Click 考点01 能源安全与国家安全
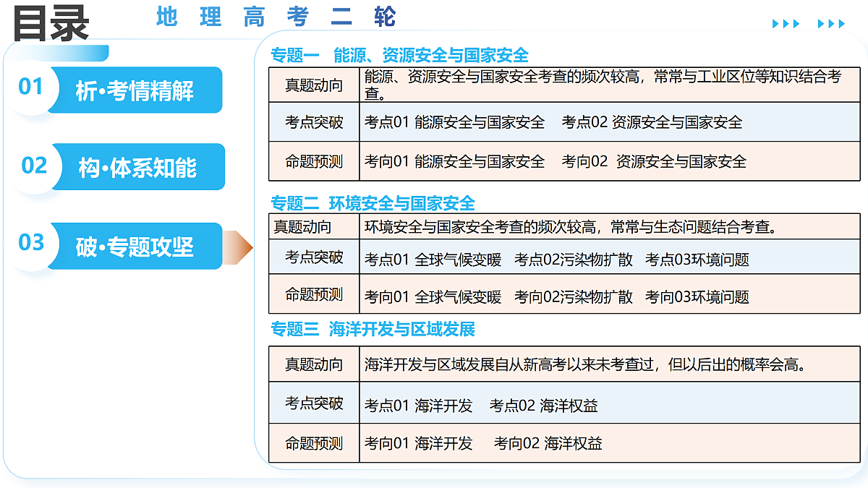 (x=454, y=122)
